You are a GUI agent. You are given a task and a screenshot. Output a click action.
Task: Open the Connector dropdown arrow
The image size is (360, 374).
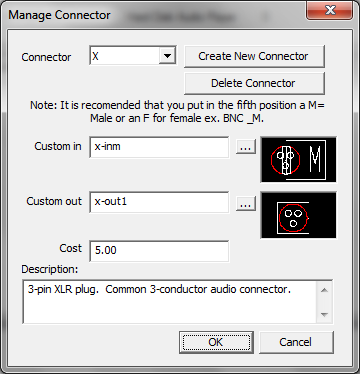click(167, 56)
